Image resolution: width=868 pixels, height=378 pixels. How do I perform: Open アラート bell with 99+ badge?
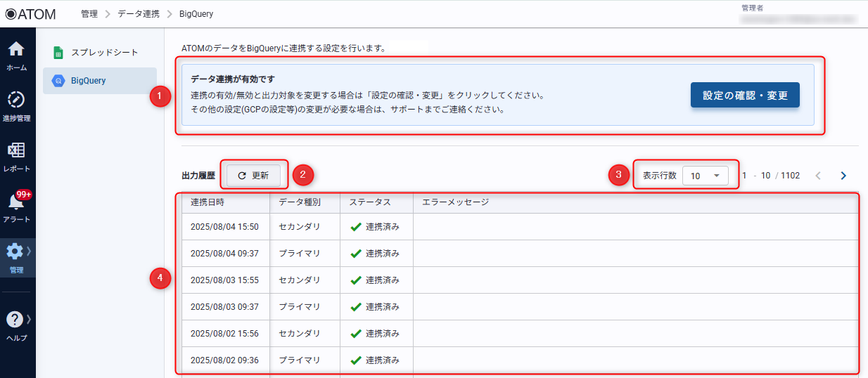16,202
